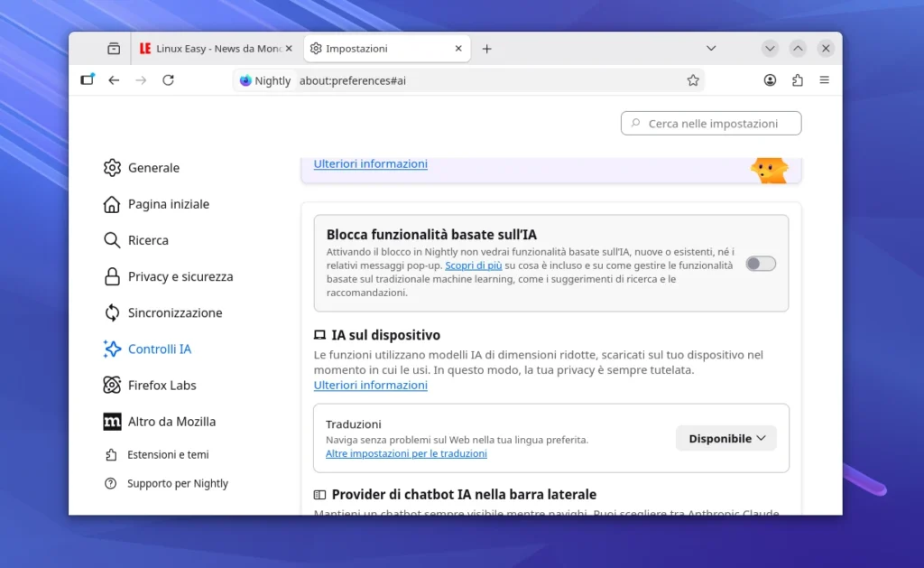Click the Scopri di più link
Image resolution: width=924 pixels, height=568 pixels.
tap(475, 265)
